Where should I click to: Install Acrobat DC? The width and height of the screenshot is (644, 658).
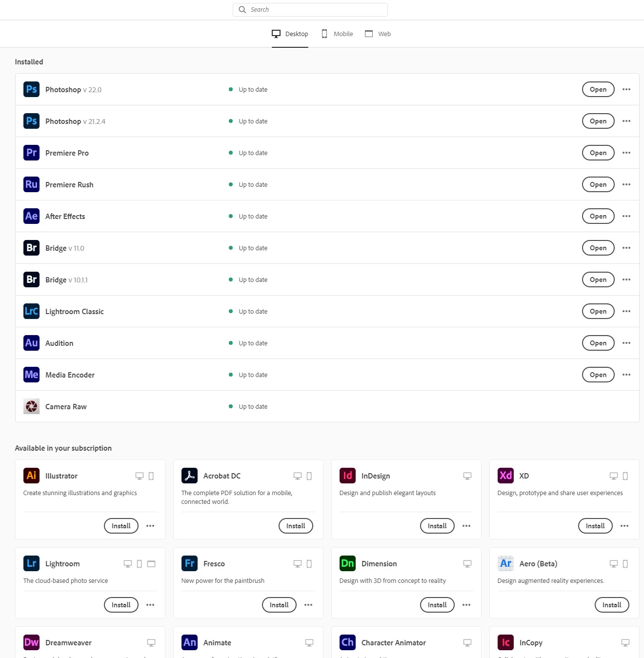point(296,526)
